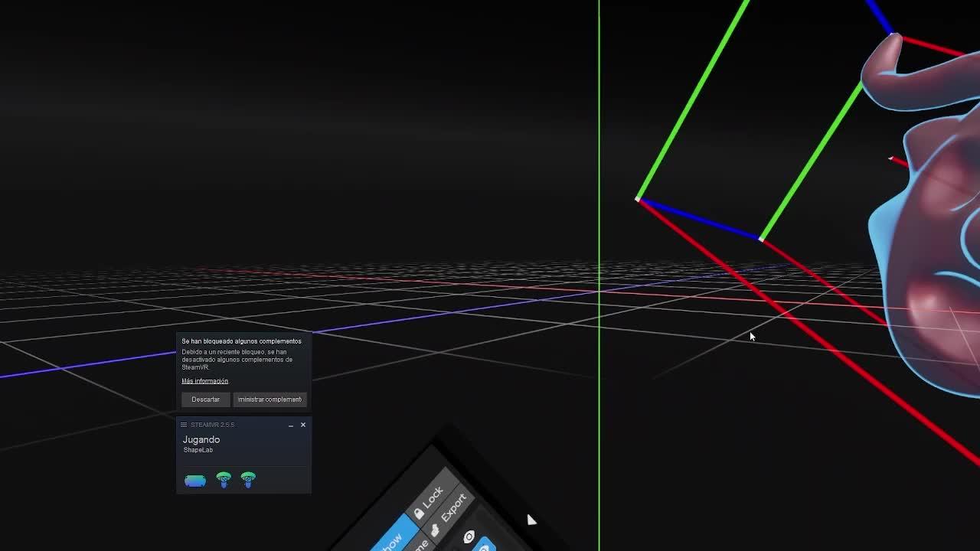Click the Export button in ShapeLab panel
Viewport: 980px width, 551px height.
(x=449, y=516)
